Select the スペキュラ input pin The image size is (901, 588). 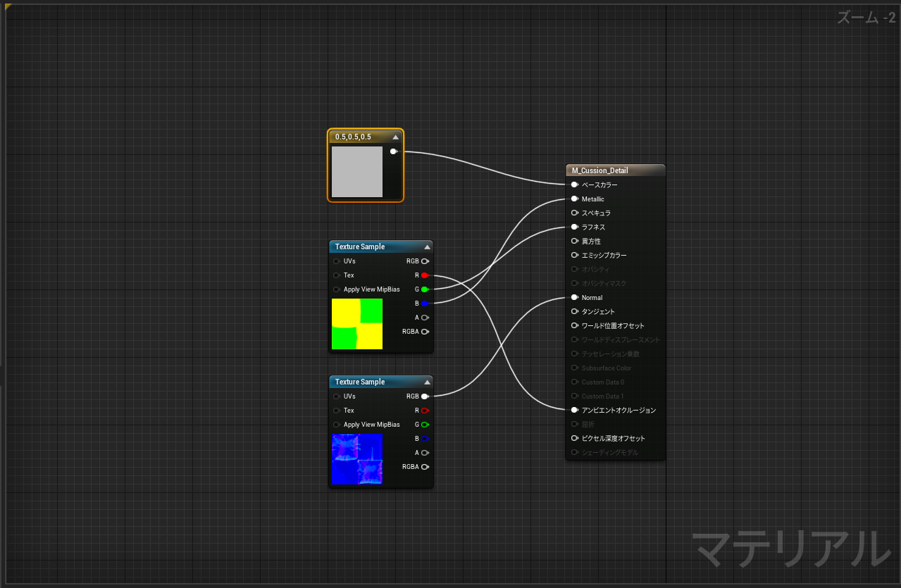pyautogui.click(x=575, y=213)
